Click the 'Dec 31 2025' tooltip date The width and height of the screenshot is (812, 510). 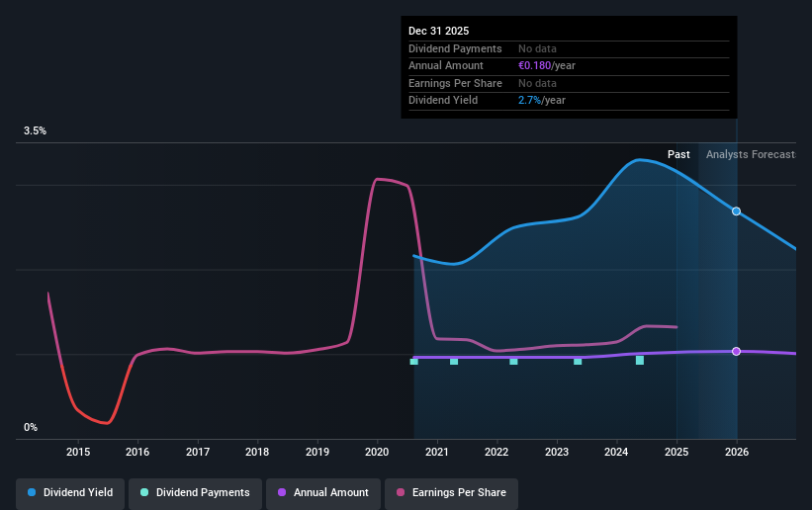coord(438,31)
